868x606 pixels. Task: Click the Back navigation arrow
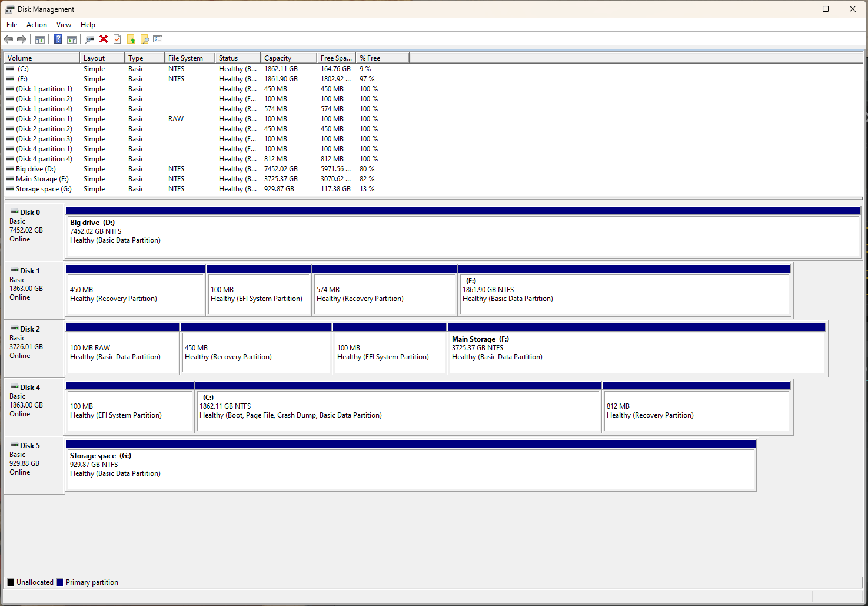8,39
